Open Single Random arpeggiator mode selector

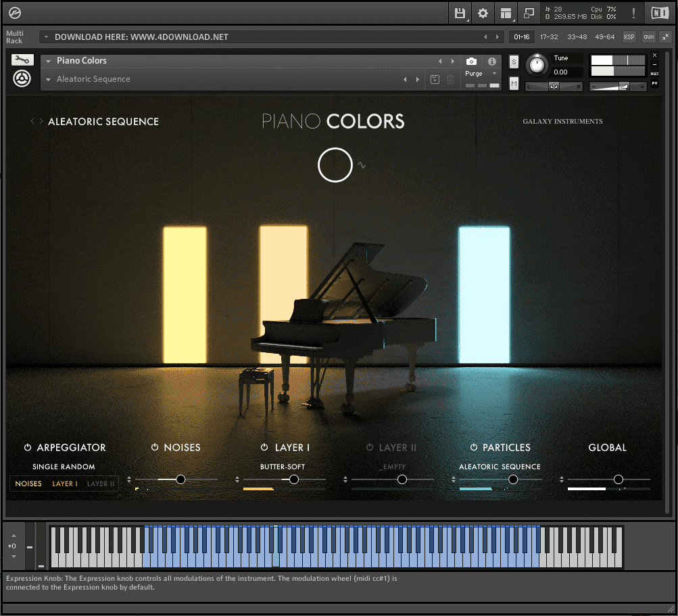click(64, 467)
